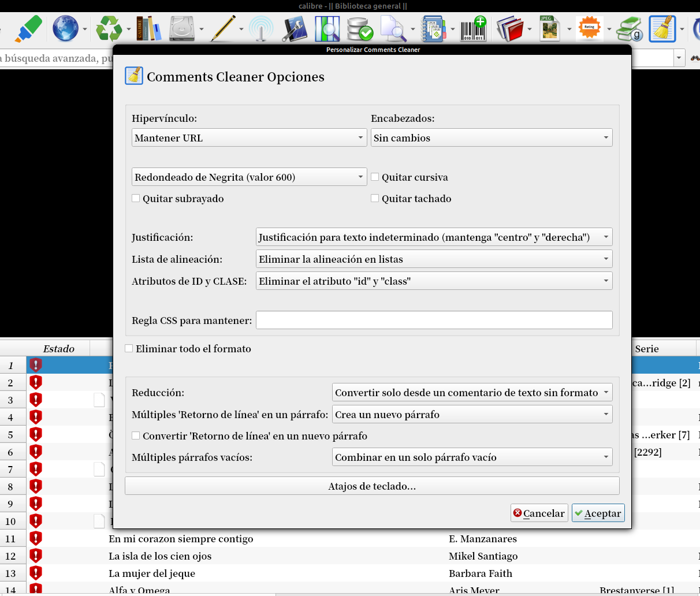Click into Regla CSS para mantener field
700x596 pixels.
[x=434, y=320]
